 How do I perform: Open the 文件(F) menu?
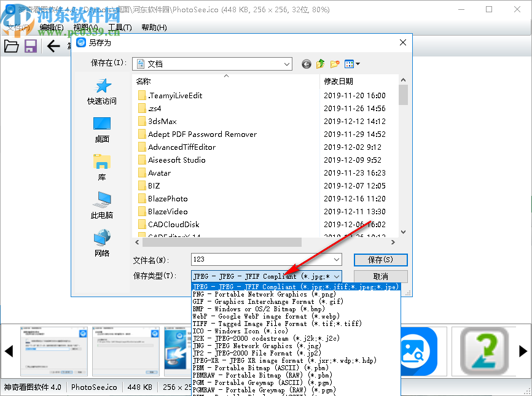(18, 28)
